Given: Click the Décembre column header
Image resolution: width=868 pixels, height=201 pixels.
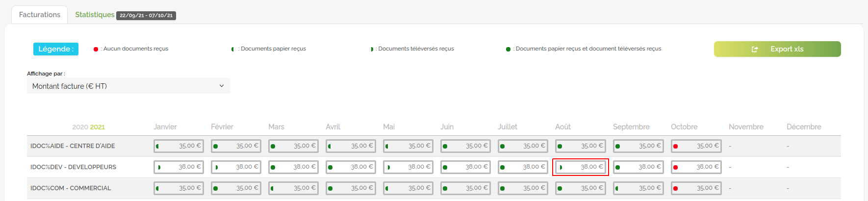Looking at the screenshot, I should 804,127.
